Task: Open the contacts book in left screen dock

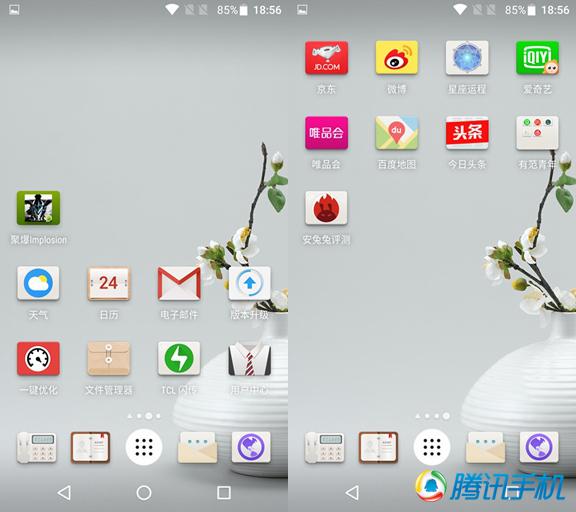Action: tap(90, 447)
